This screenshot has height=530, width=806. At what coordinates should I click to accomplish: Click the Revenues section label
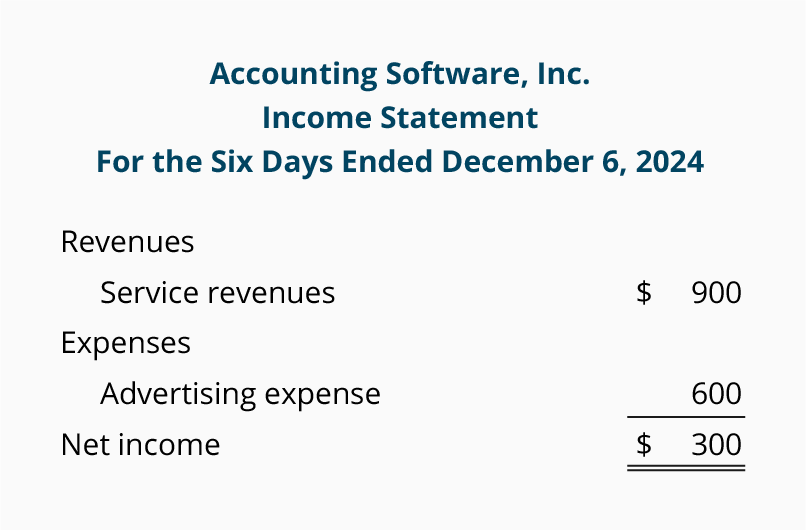point(127,242)
